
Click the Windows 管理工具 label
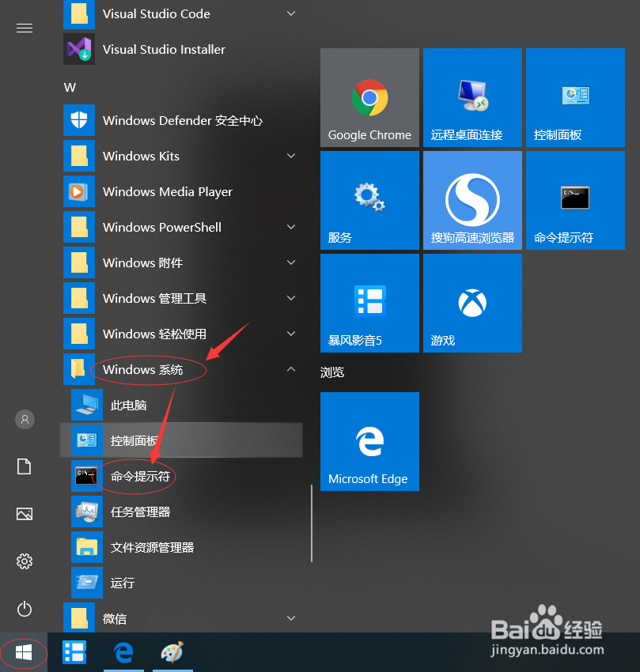coord(155,298)
